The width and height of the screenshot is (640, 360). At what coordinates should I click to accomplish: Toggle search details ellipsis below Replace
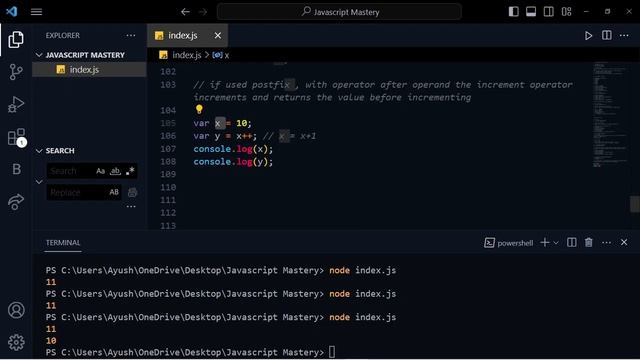pyautogui.click(x=131, y=207)
